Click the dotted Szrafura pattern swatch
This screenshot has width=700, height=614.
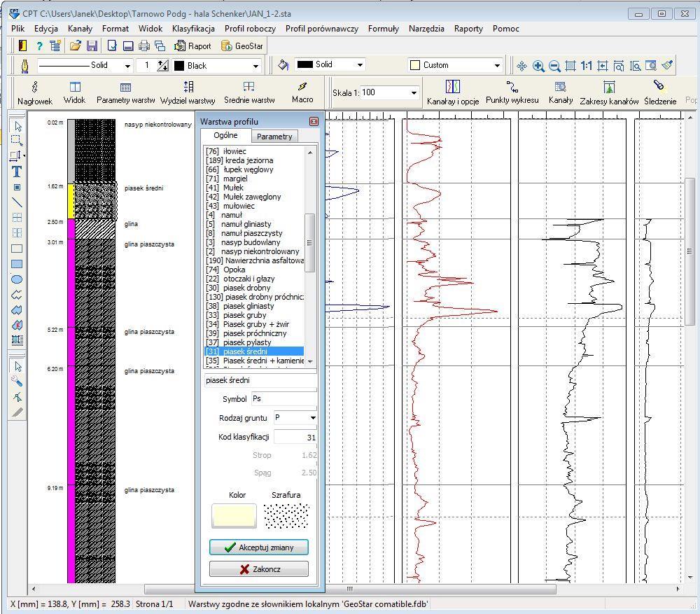286,516
